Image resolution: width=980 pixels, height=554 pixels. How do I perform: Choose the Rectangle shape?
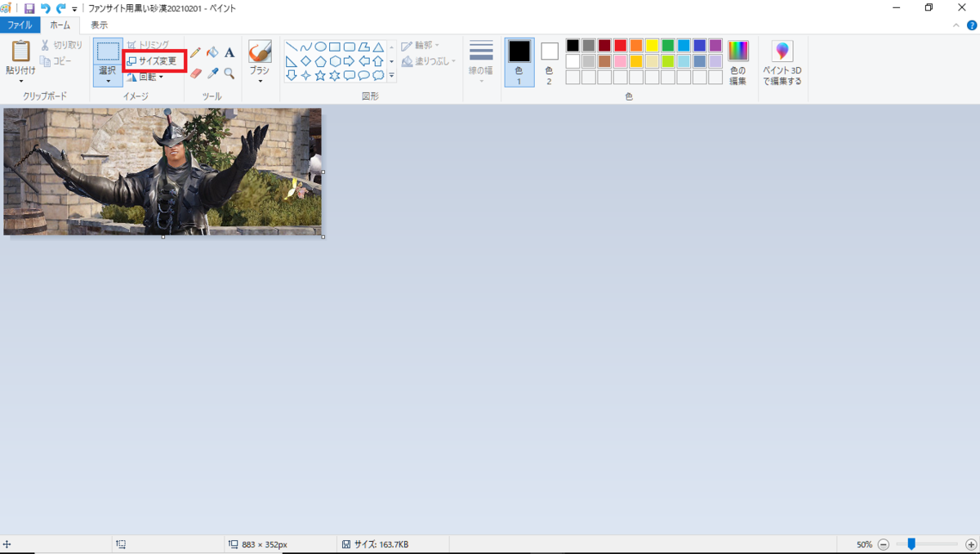(335, 47)
